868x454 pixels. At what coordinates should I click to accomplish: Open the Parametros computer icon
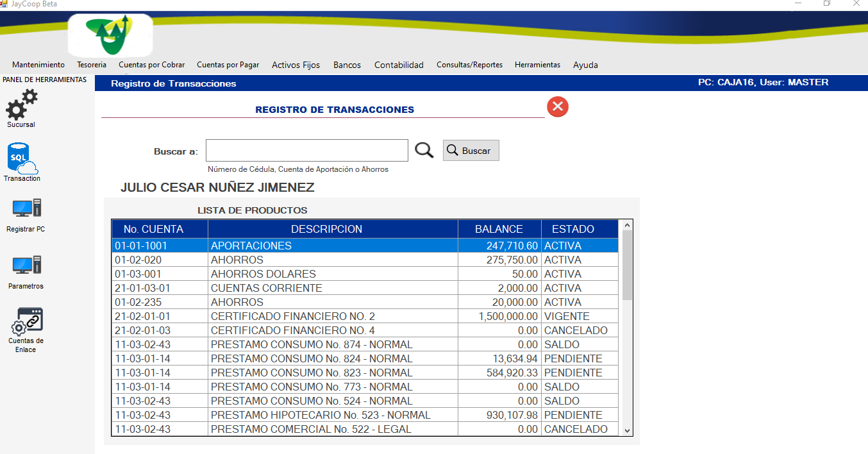tap(26, 265)
